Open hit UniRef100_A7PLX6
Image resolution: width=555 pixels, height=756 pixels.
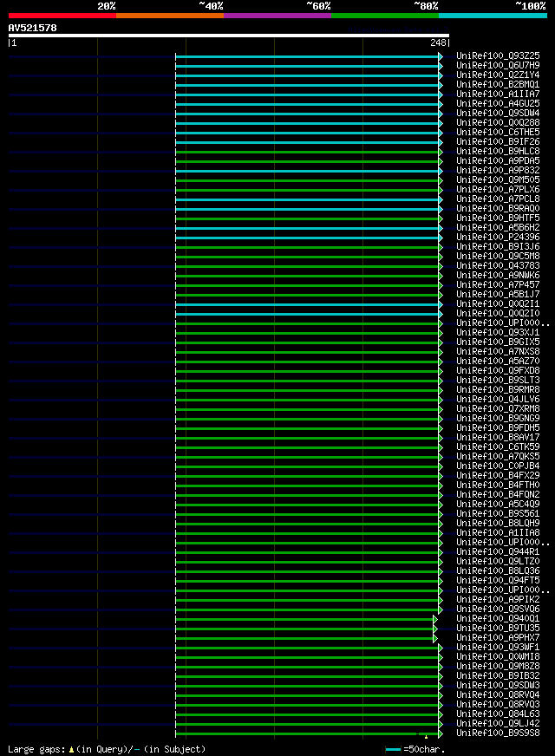click(x=498, y=190)
